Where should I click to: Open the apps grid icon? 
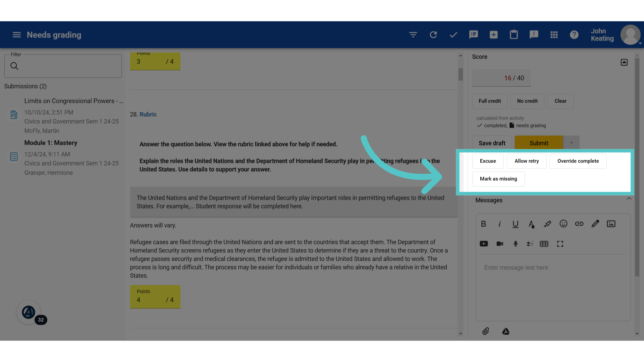click(554, 35)
